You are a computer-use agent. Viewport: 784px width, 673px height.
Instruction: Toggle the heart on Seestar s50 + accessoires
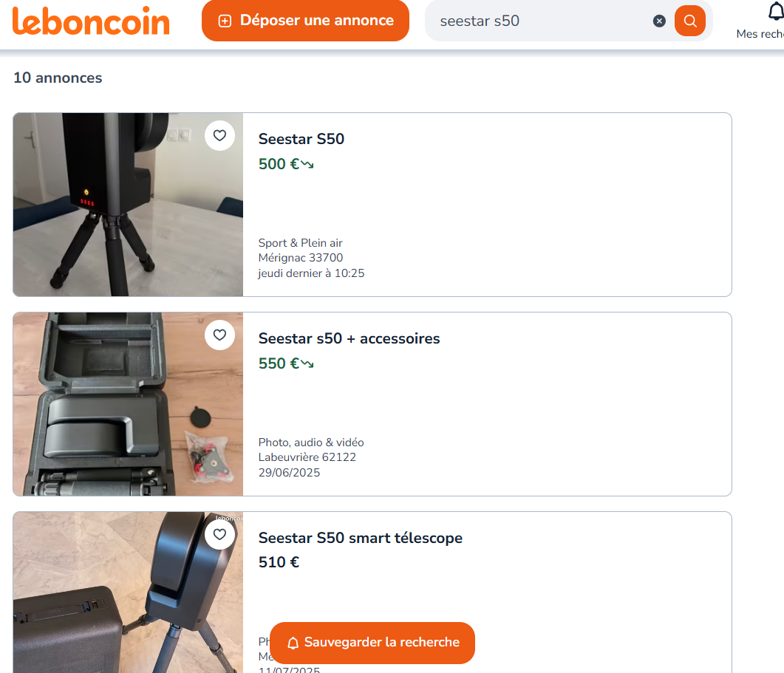point(219,335)
